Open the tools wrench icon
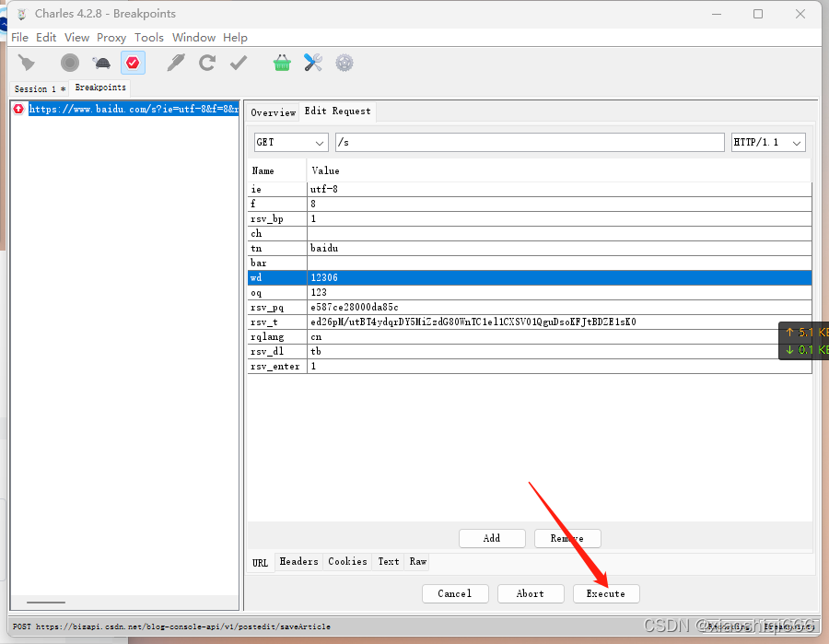The width and height of the screenshot is (829, 644). click(313, 63)
